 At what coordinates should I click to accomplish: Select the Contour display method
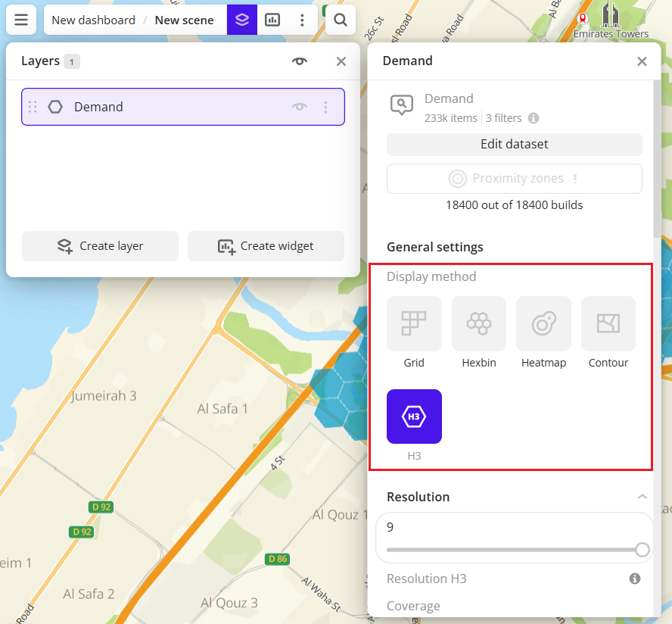click(608, 323)
